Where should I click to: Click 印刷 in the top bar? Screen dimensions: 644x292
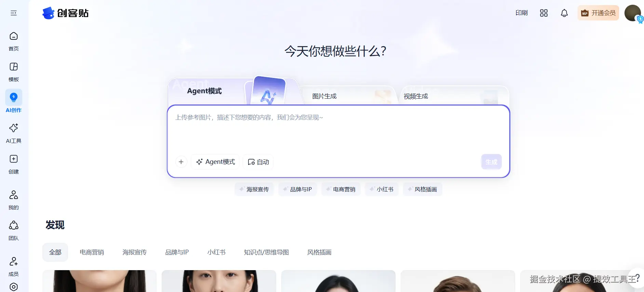522,13
